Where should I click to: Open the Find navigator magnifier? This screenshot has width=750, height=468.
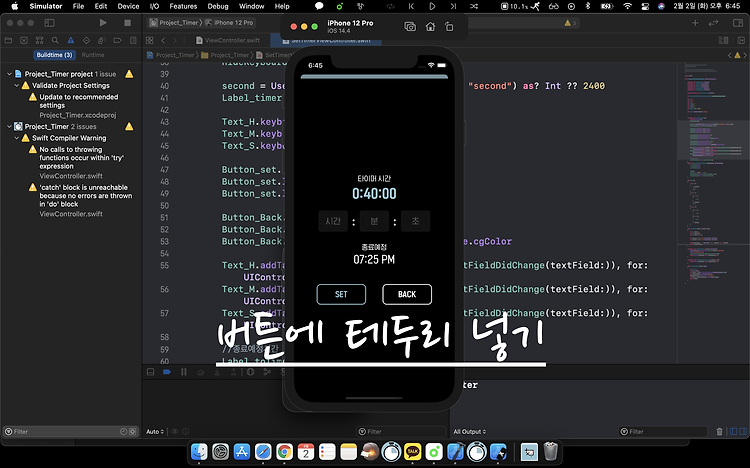point(55,41)
